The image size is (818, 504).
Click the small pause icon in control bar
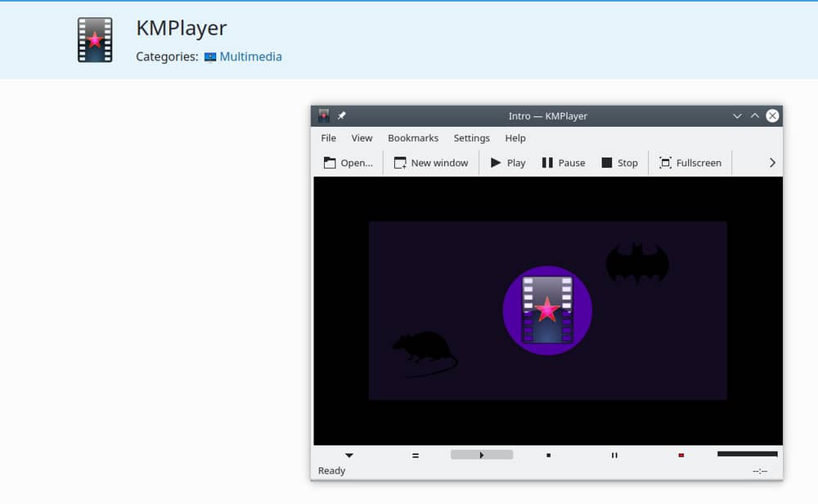614,456
